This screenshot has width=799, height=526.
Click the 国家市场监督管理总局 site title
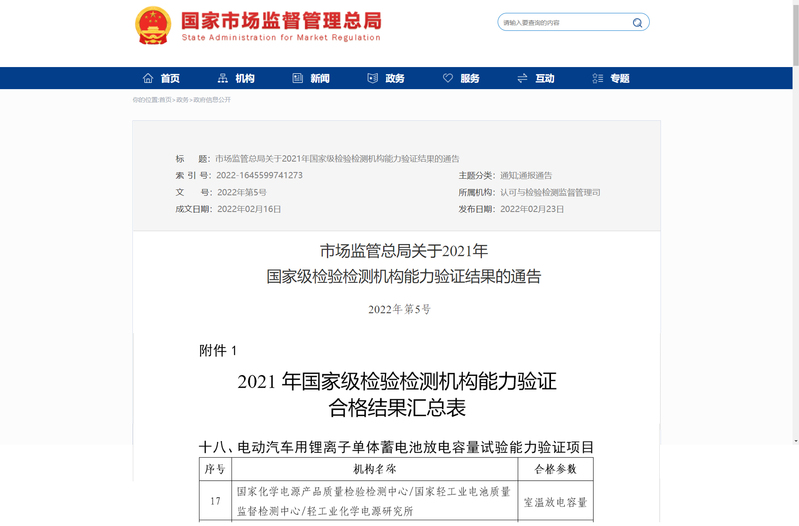(x=281, y=20)
